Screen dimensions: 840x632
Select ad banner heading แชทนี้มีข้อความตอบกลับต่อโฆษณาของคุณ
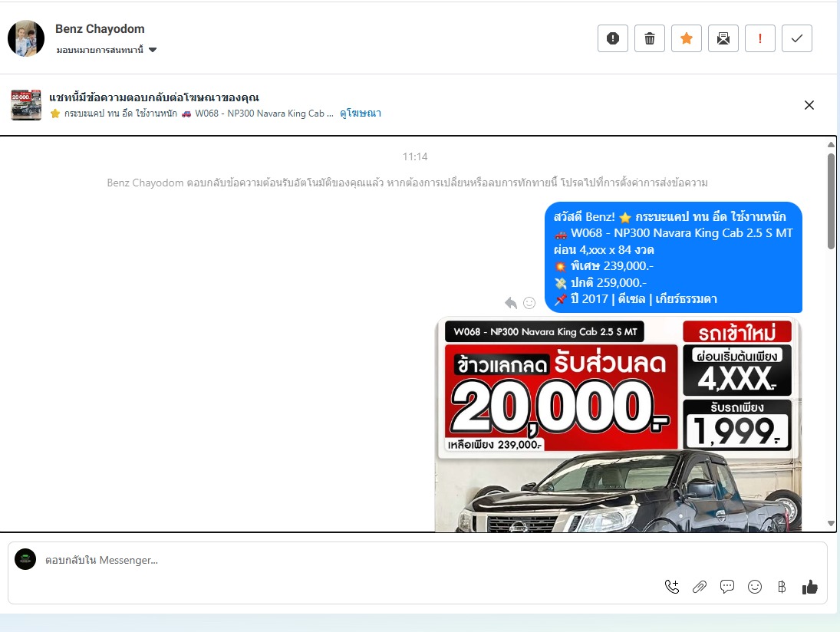(x=154, y=97)
